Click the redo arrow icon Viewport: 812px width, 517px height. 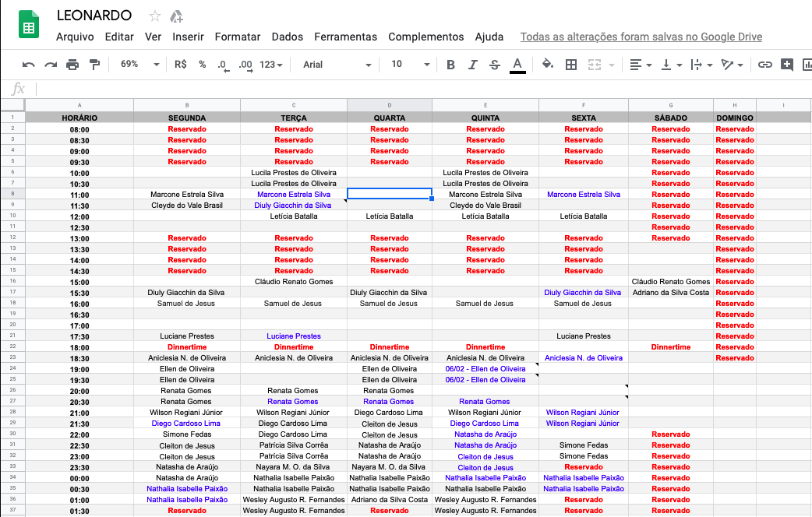[x=51, y=65]
